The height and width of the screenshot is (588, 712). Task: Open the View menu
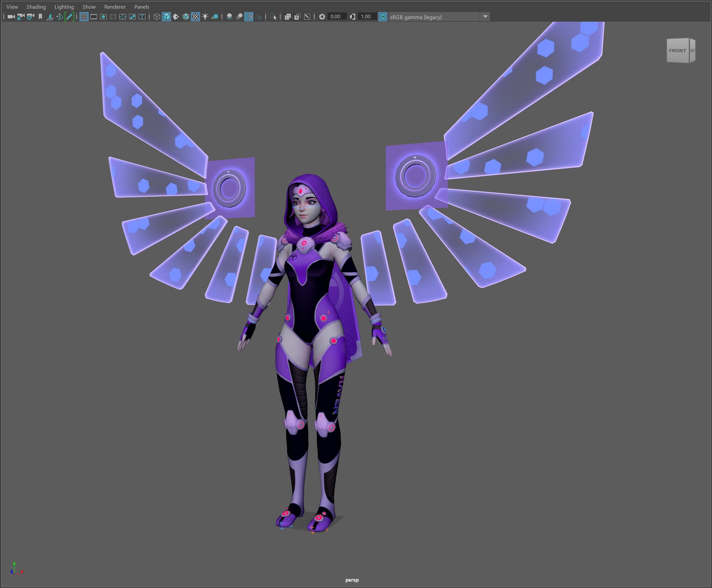coord(12,7)
